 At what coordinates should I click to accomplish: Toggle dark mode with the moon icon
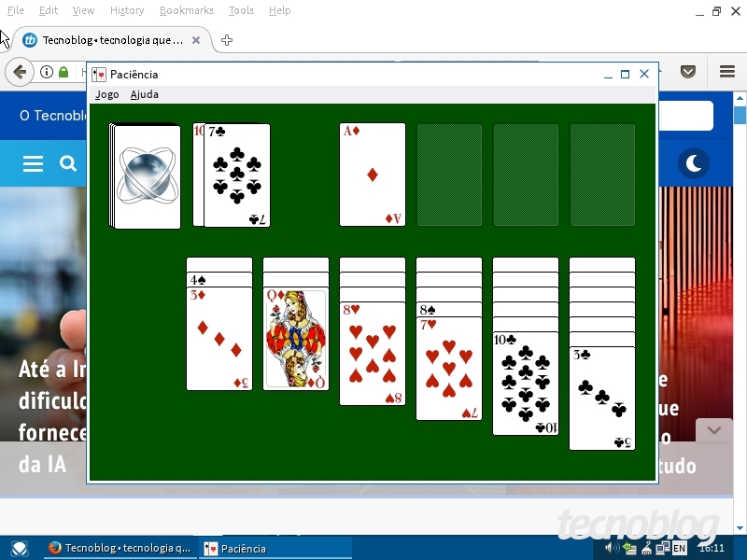(x=694, y=163)
